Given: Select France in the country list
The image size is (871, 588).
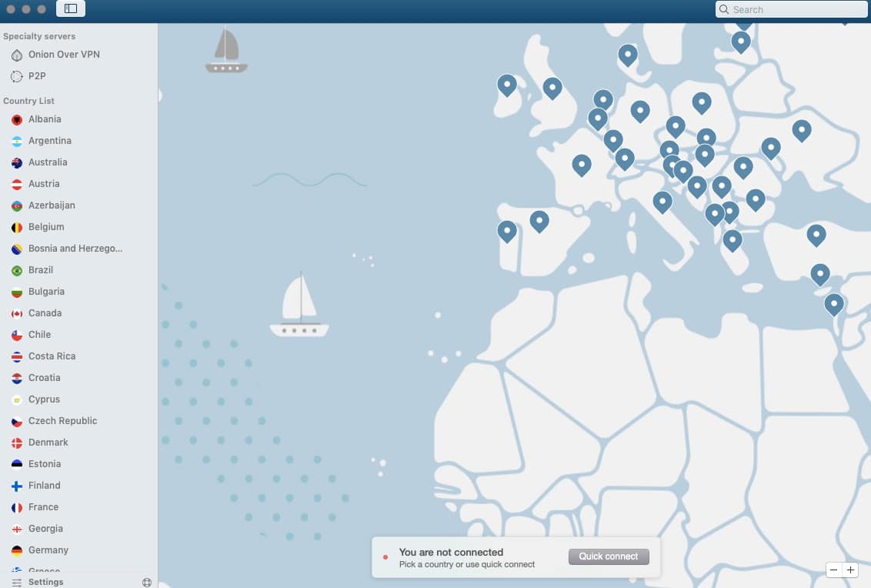Looking at the screenshot, I should point(43,507).
